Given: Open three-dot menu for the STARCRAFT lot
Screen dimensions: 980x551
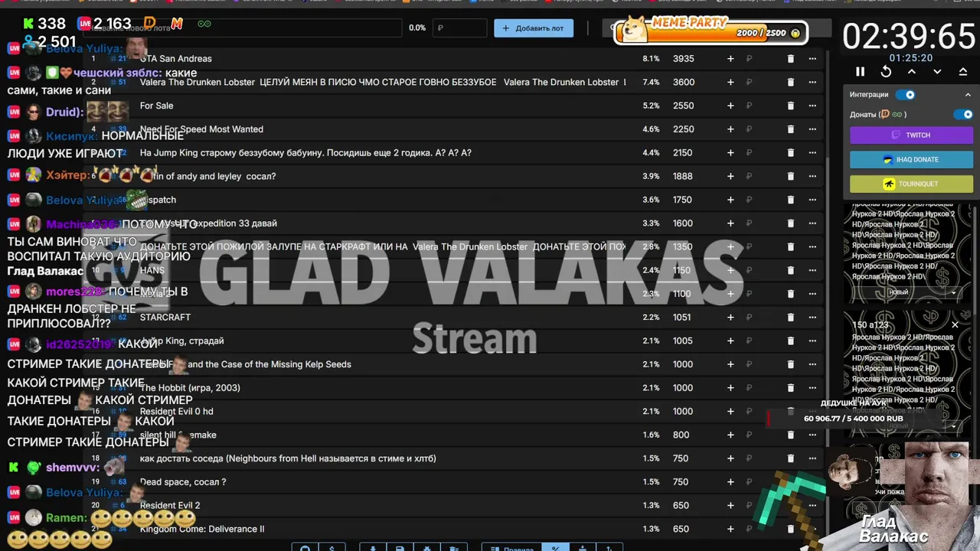Looking at the screenshot, I should pyautogui.click(x=812, y=317).
